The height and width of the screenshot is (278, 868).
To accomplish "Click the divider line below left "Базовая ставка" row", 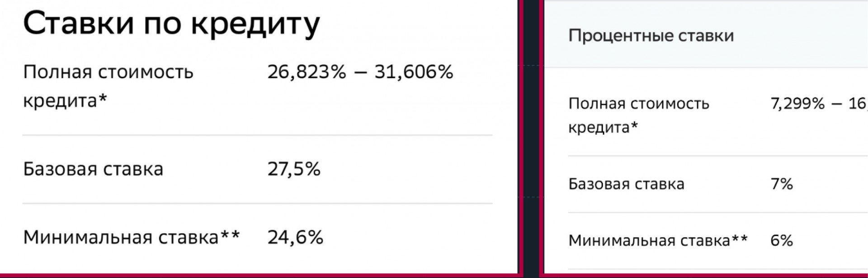I will click(258, 203).
